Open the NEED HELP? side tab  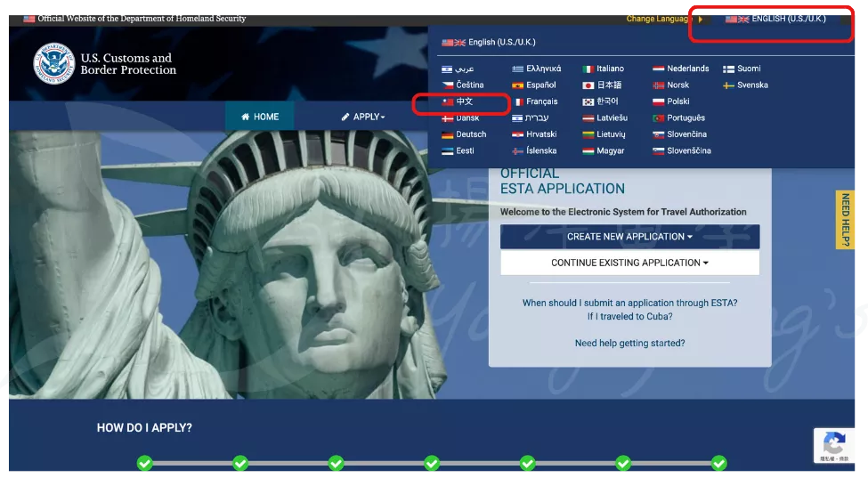[845, 220]
